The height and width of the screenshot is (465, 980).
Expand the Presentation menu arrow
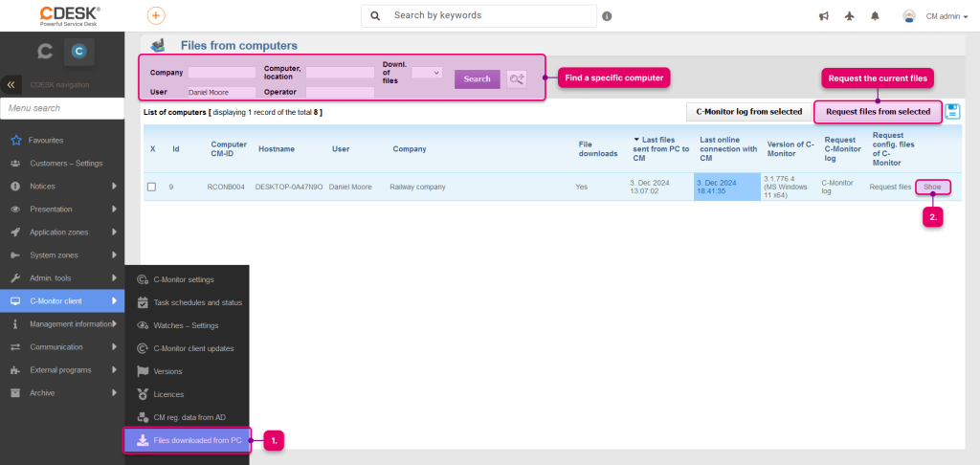[x=115, y=210]
